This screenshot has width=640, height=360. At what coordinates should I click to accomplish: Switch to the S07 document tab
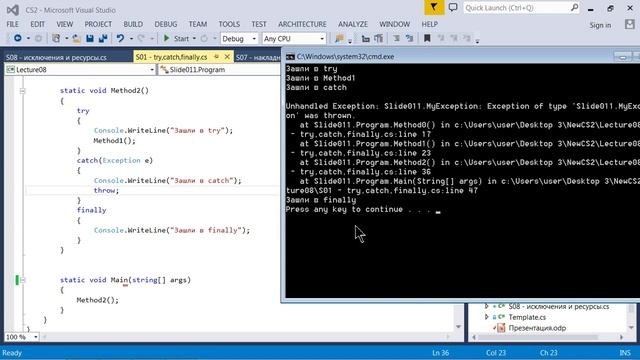[258, 57]
